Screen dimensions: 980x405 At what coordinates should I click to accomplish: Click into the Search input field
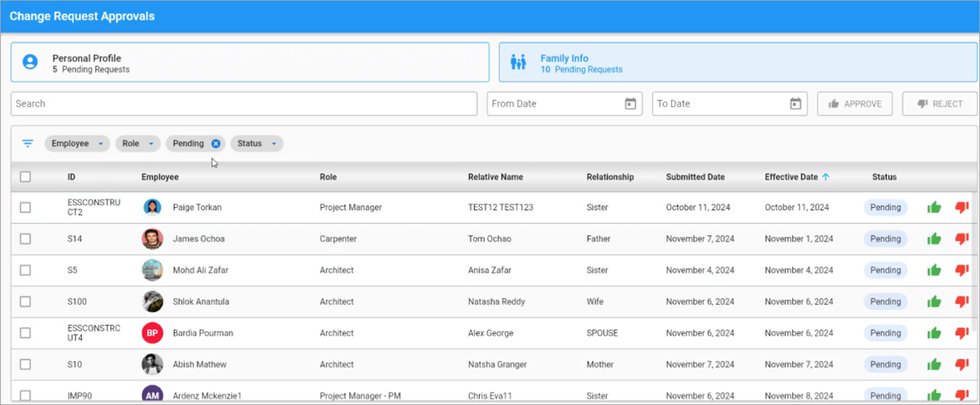point(244,104)
